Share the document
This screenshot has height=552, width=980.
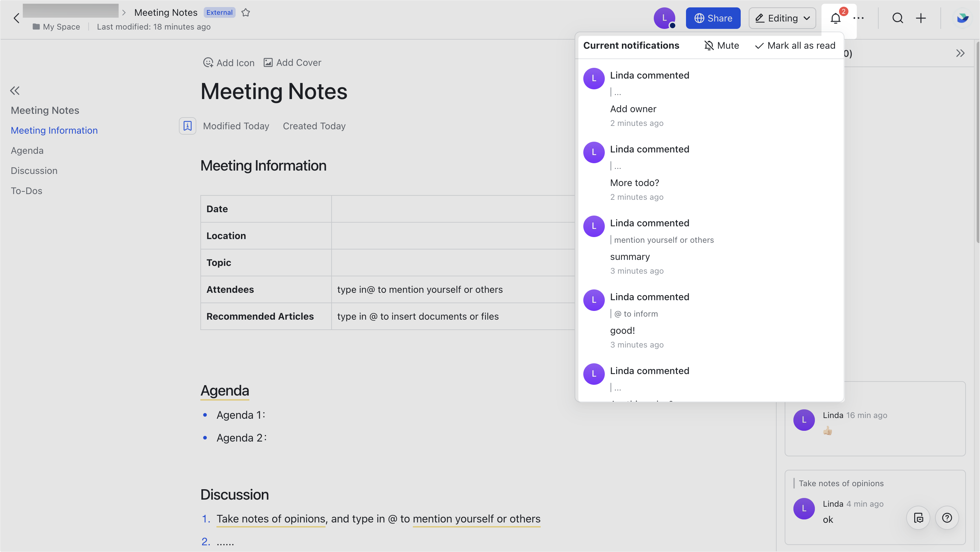pyautogui.click(x=713, y=18)
